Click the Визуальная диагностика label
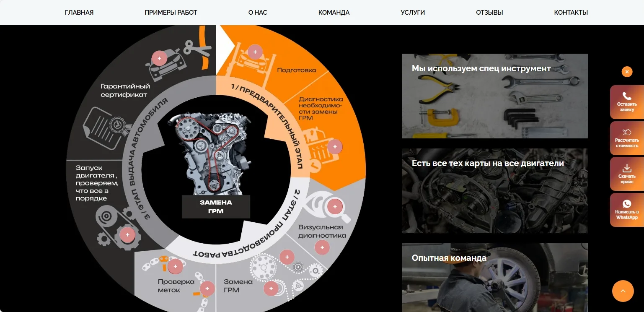 coord(322,231)
